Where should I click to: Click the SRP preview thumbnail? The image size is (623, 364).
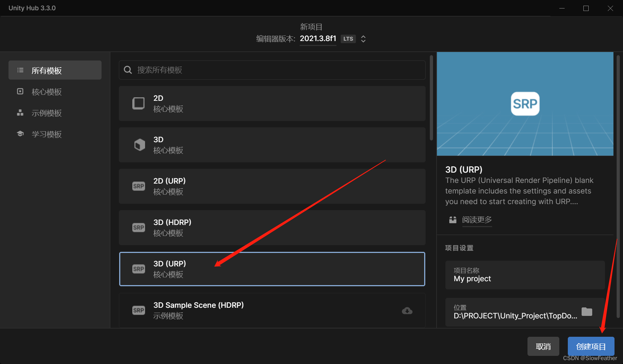pyautogui.click(x=525, y=104)
